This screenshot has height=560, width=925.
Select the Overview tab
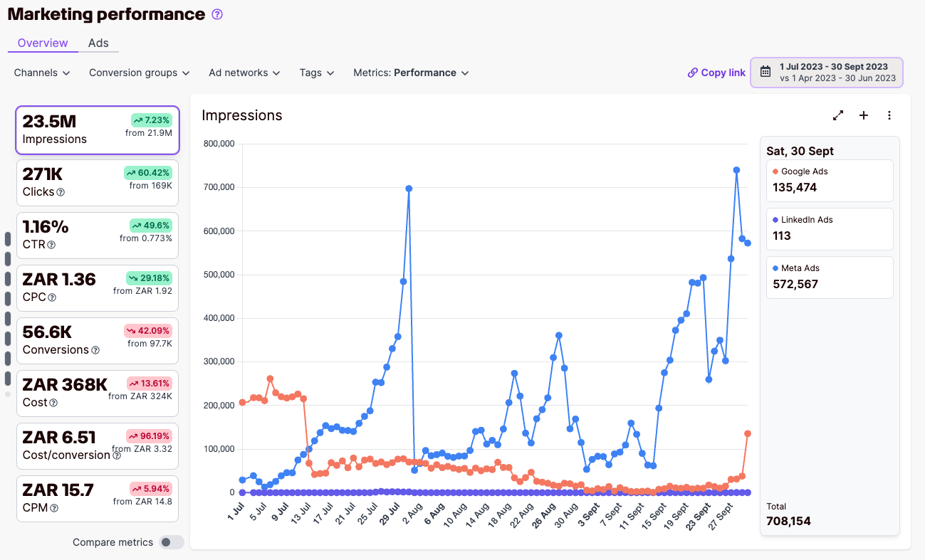coord(43,43)
